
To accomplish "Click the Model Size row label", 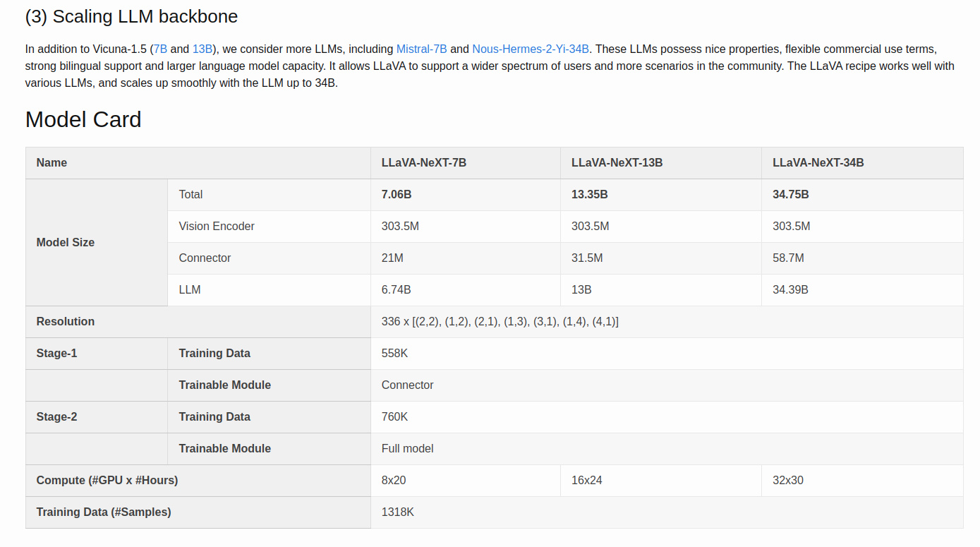I will point(65,242).
